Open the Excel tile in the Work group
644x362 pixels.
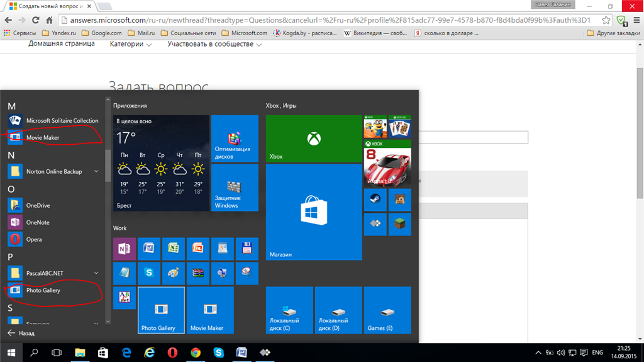click(x=174, y=249)
